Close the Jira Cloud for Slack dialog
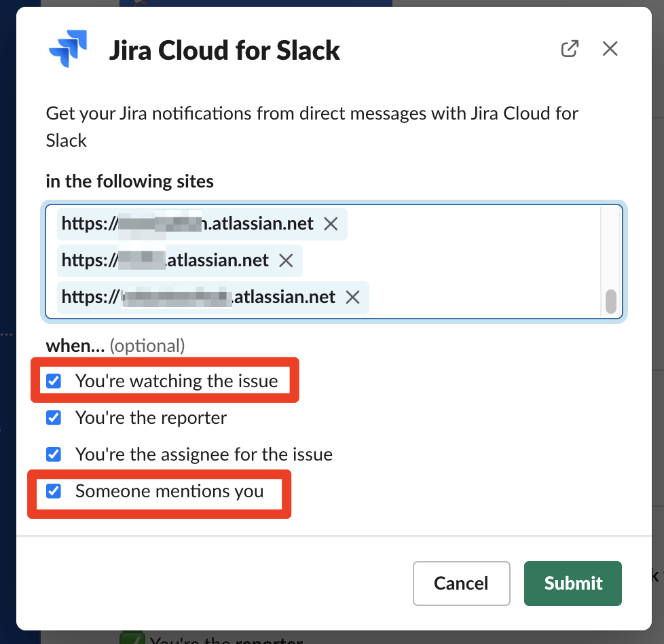Viewport: 664px width, 644px height. (x=610, y=49)
